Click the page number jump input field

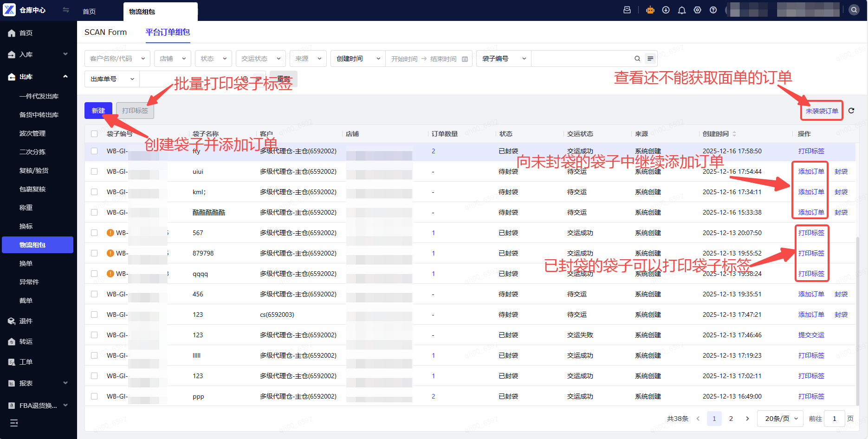pos(834,419)
